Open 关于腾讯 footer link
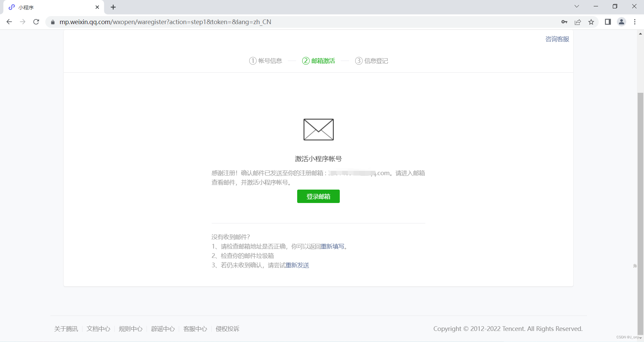Screen dimensions: 644x342 point(66,329)
